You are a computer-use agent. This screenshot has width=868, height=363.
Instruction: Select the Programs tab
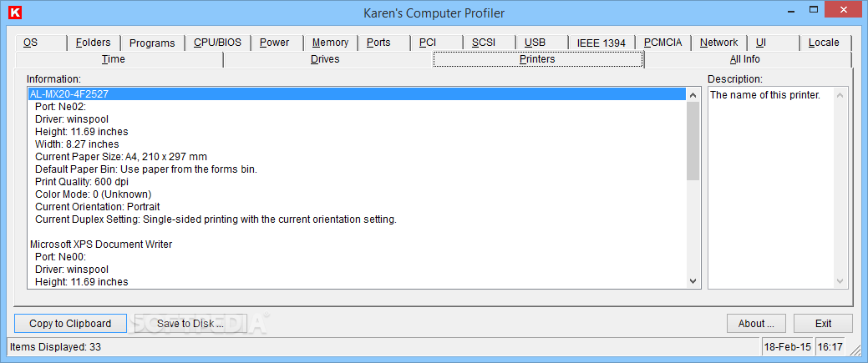tap(152, 43)
